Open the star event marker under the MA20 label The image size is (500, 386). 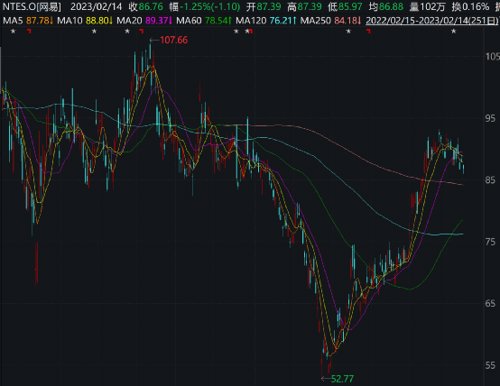tap(127, 31)
